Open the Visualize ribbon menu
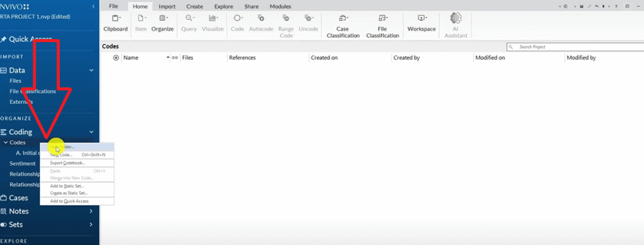Screen dimensions: 644x245 click(213, 23)
